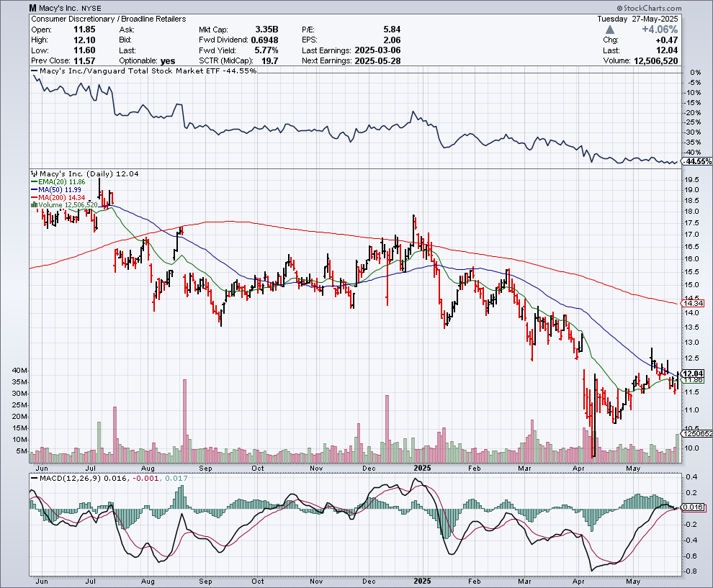
Task: Click the Mkt Cap value 3.35B
Action: coord(266,30)
